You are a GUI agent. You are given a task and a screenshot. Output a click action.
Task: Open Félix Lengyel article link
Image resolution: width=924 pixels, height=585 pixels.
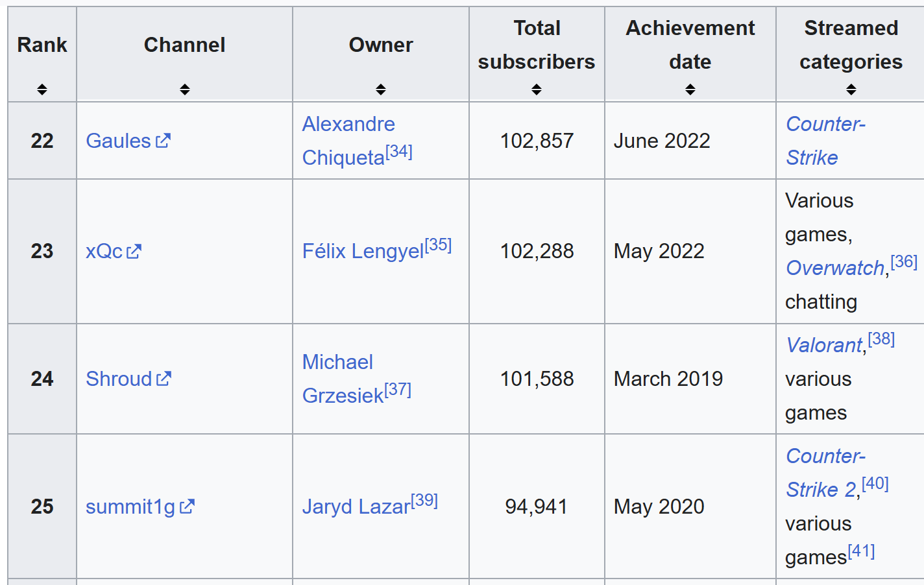point(363,251)
